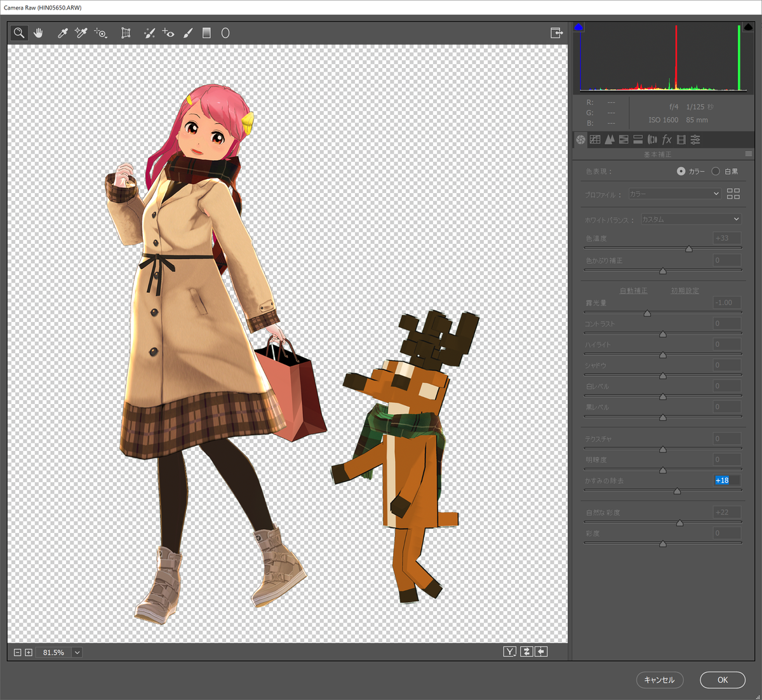The image size is (762, 700).
Task: Click the かすみの除去 value field
Action: (727, 480)
